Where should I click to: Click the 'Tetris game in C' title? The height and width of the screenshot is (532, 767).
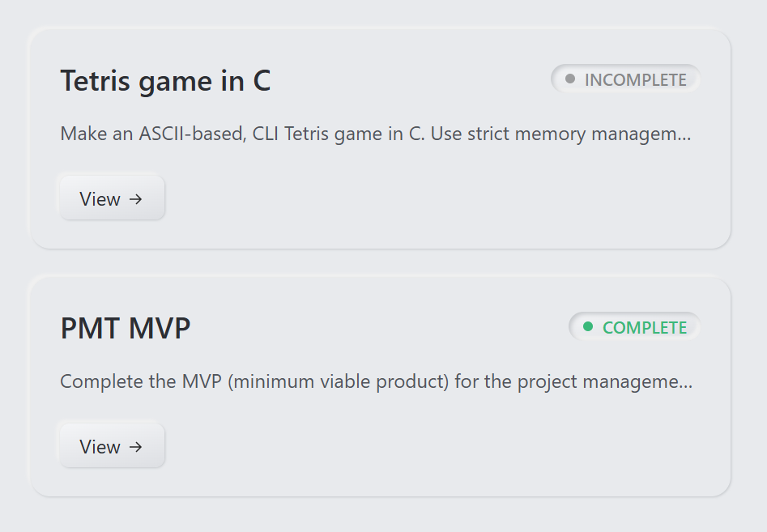tap(165, 81)
